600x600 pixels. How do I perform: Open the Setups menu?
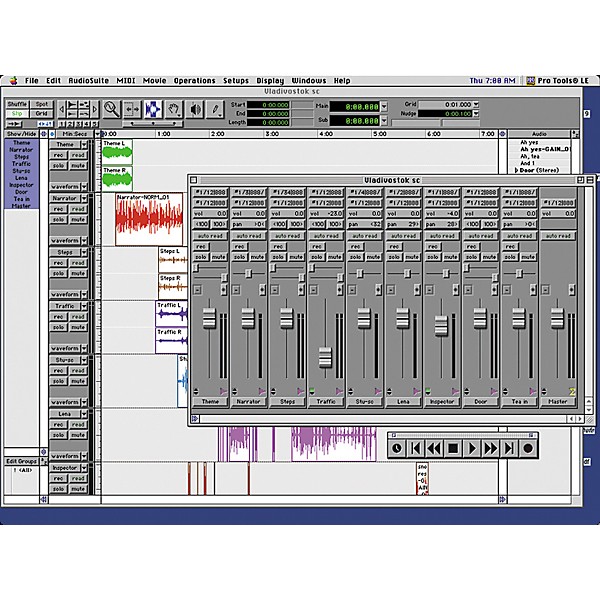tap(236, 80)
